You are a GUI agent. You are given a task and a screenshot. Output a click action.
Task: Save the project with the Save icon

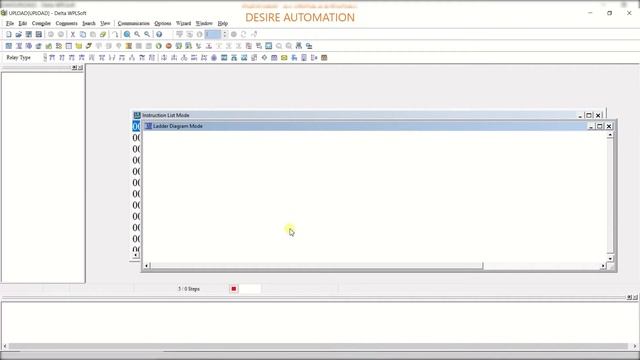tap(29, 34)
